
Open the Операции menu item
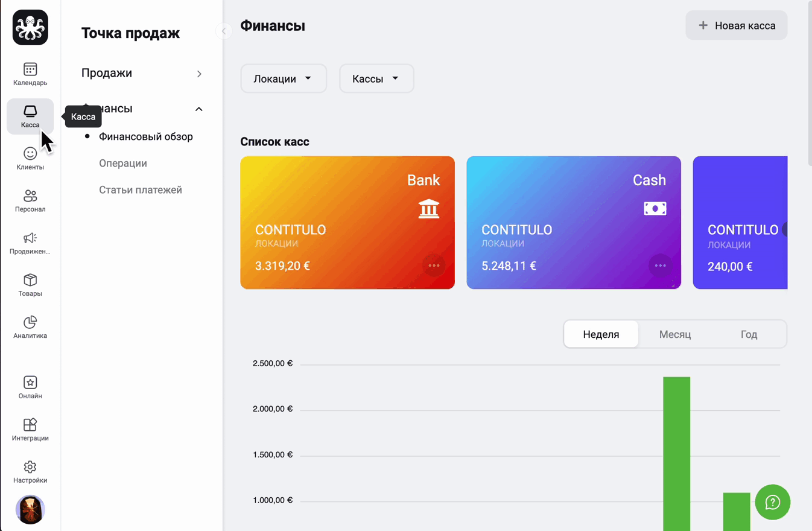pyautogui.click(x=123, y=163)
